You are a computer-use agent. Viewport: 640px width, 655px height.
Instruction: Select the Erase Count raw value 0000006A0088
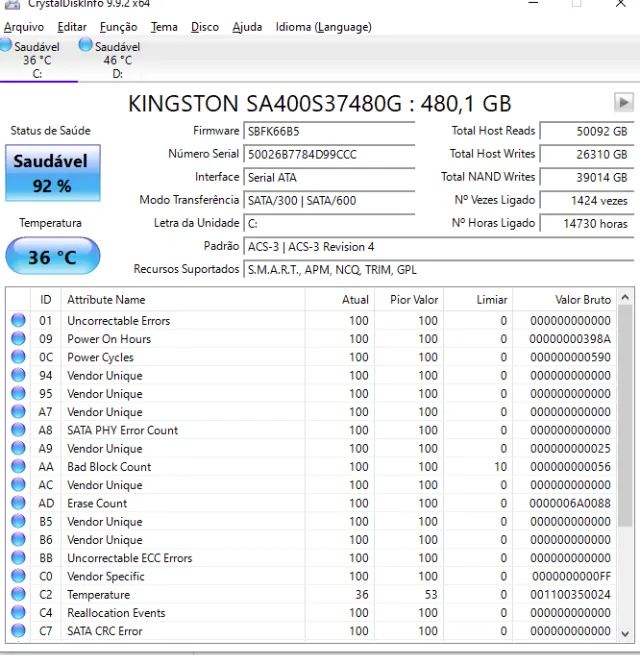570,503
